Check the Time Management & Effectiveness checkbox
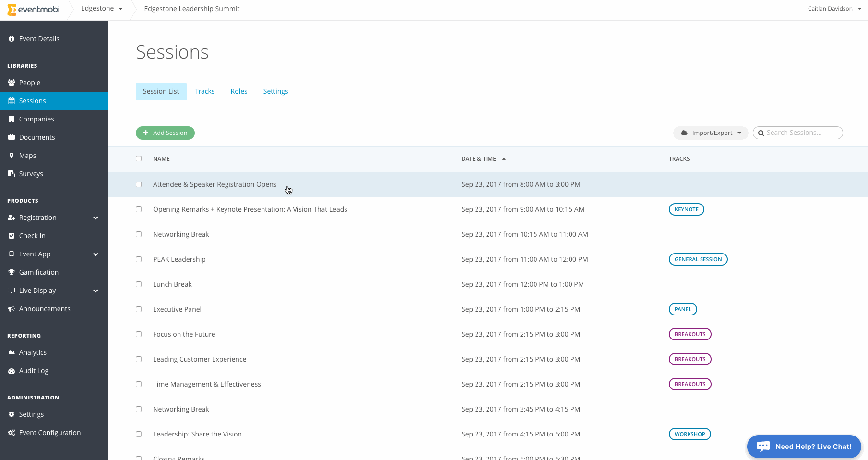Screen dimensions: 868x460 (x=139, y=384)
